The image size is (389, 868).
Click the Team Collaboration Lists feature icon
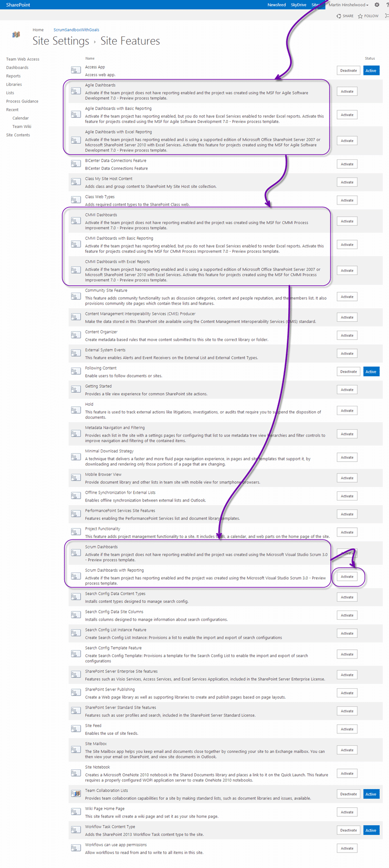pyautogui.click(x=75, y=794)
